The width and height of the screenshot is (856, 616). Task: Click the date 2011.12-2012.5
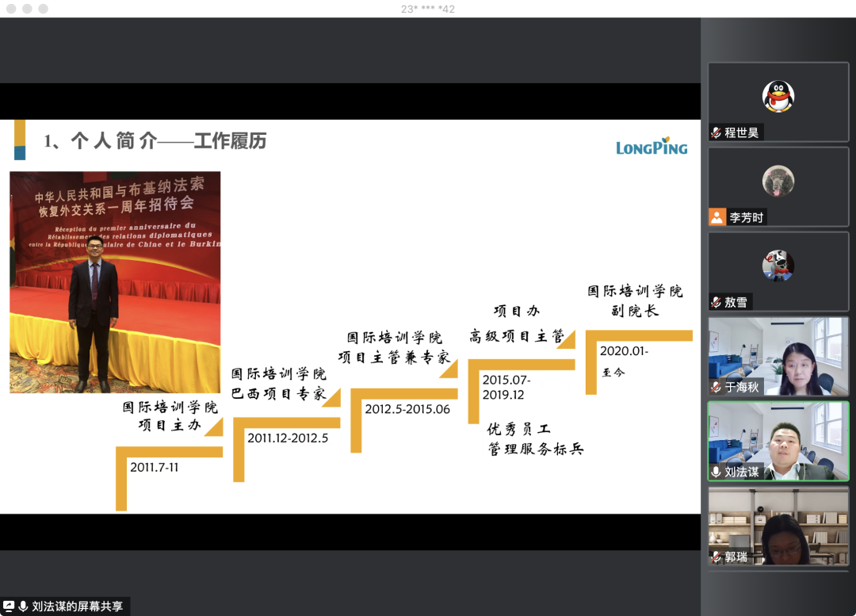click(x=288, y=438)
